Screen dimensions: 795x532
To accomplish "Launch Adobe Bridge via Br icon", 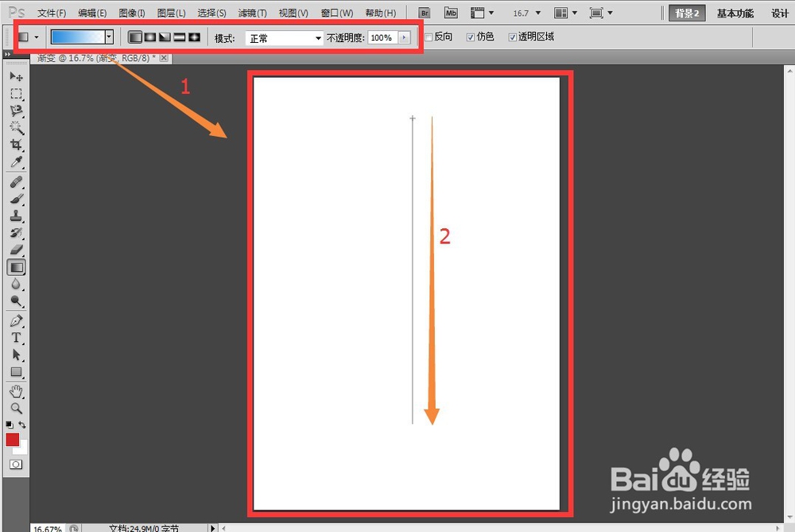I will click(425, 14).
